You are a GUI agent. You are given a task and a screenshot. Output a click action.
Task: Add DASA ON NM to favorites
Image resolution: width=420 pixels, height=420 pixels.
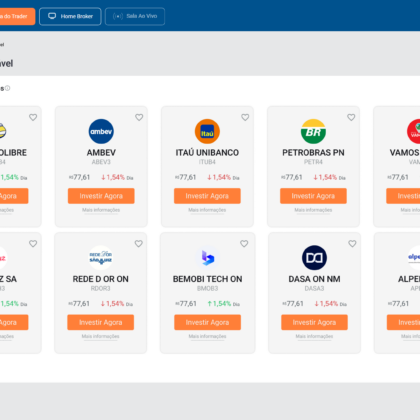[x=352, y=244]
